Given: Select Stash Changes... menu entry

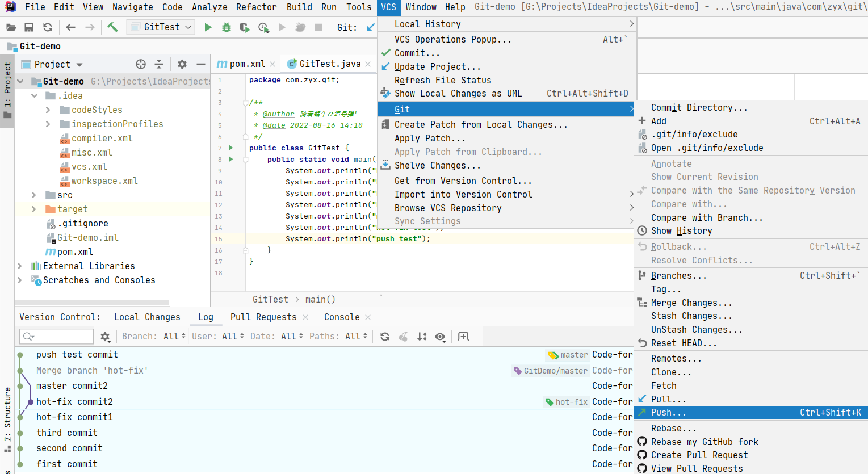Looking at the screenshot, I should [x=751, y=316].
